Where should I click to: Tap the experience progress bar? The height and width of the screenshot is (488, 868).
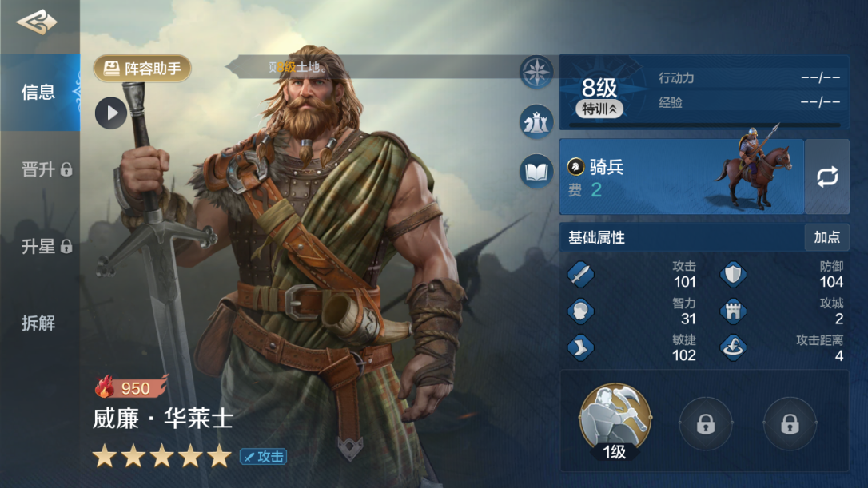click(705, 125)
